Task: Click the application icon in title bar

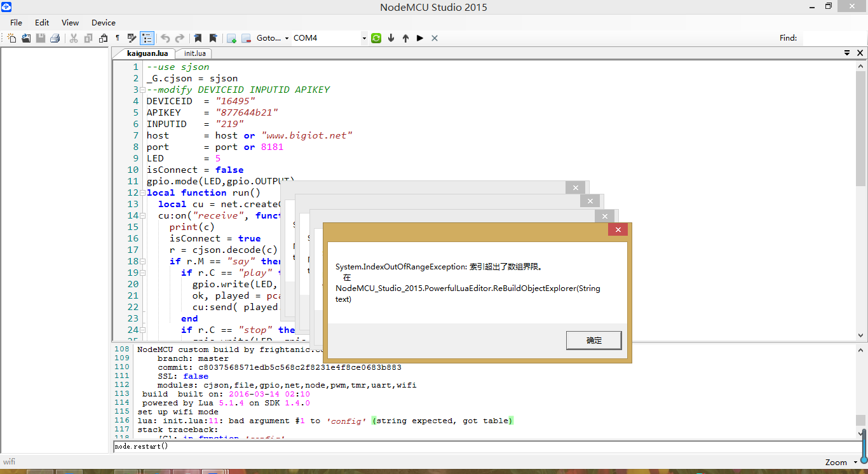Action: pyautogui.click(x=7, y=6)
